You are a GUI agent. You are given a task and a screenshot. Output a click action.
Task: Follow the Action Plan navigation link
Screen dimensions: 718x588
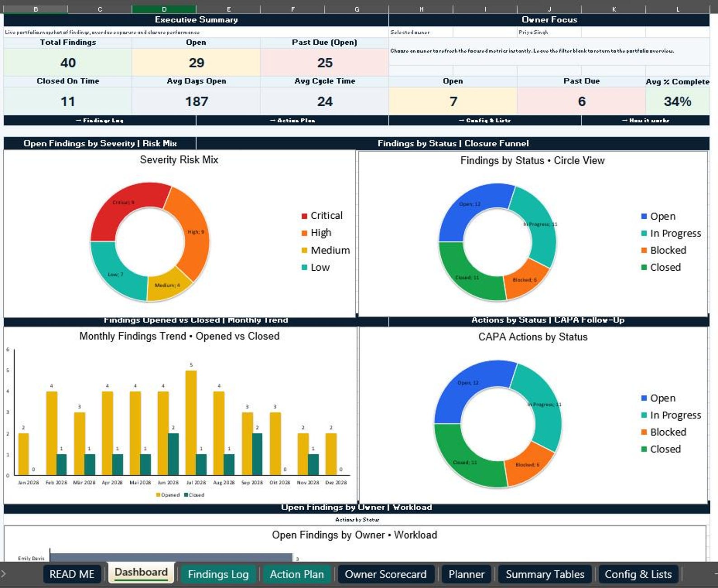pyautogui.click(x=293, y=120)
